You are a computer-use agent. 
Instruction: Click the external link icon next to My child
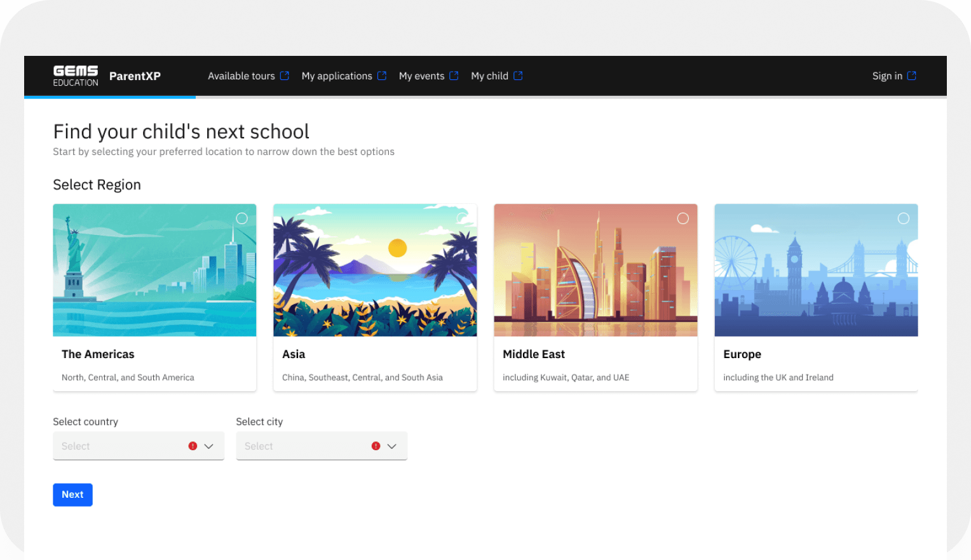(518, 76)
